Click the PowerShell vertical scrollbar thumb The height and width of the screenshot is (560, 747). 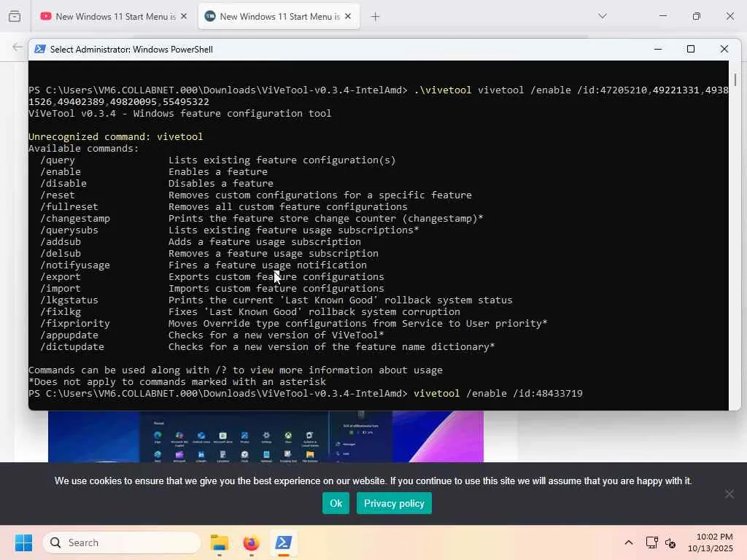[735, 79]
